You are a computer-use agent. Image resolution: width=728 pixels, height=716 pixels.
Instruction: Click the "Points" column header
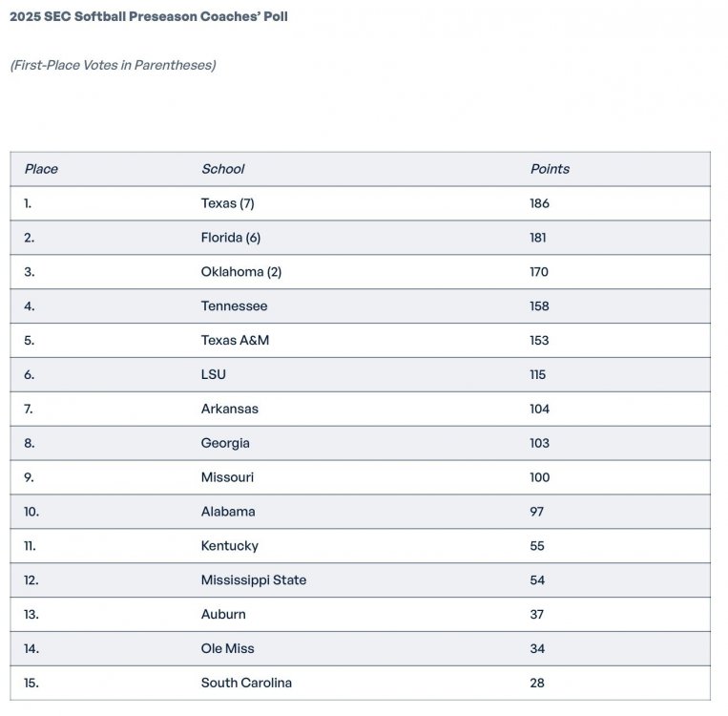click(550, 169)
